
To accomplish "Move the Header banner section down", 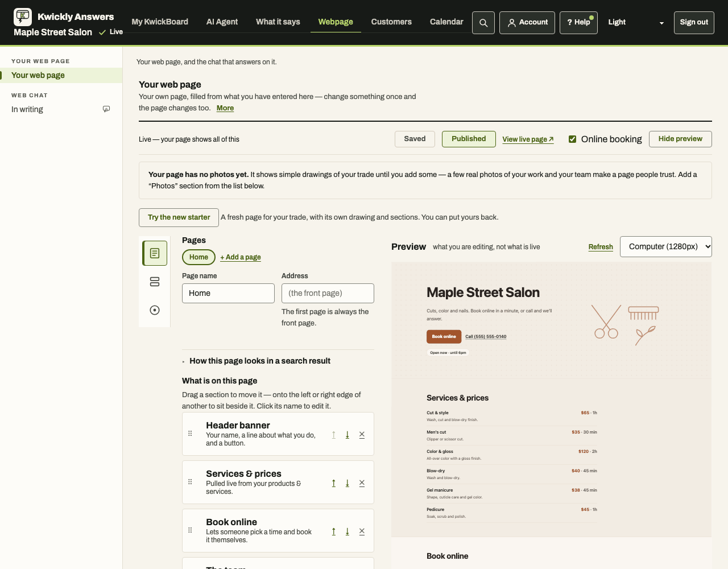I will point(348,435).
